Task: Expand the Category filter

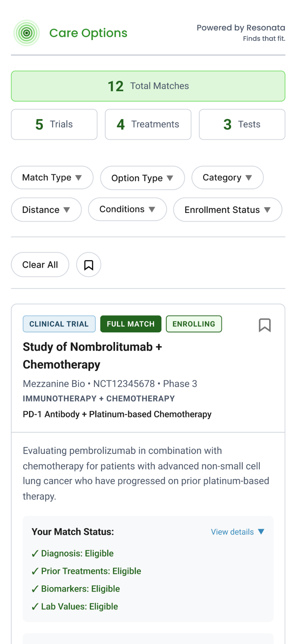Action: click(227, 178)
